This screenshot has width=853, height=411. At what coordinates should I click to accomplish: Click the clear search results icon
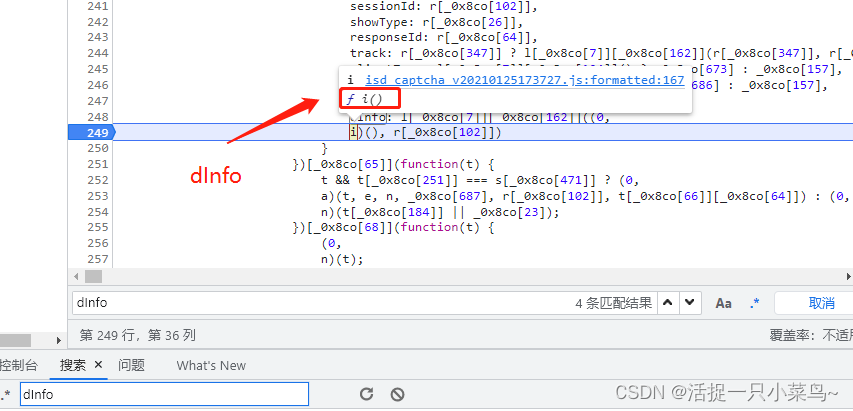(397, 394)
